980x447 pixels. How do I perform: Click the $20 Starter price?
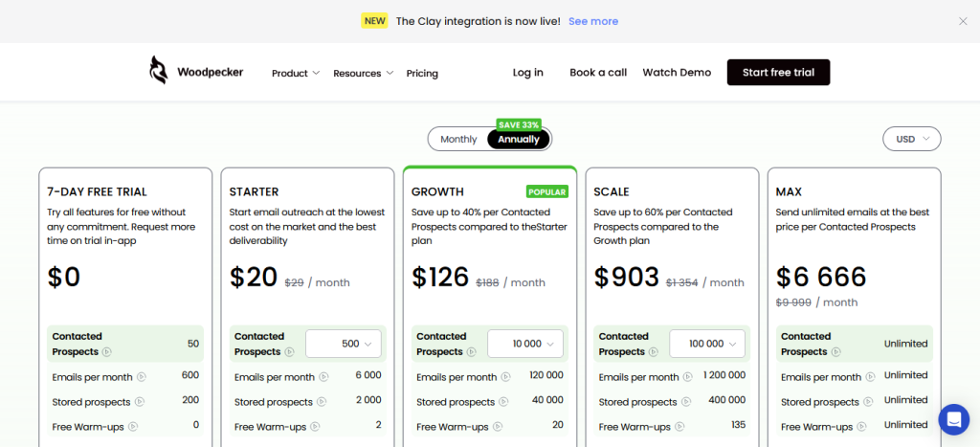(253, 277)
